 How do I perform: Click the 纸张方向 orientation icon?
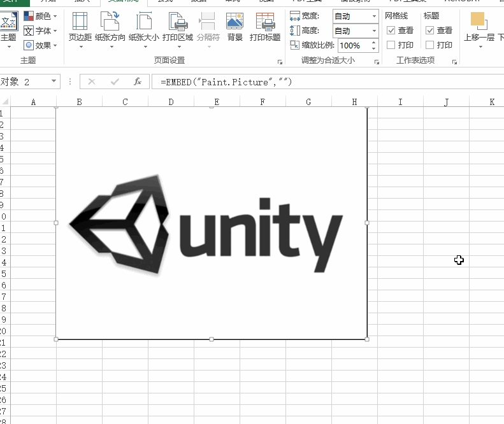click(x=110, y=21)
